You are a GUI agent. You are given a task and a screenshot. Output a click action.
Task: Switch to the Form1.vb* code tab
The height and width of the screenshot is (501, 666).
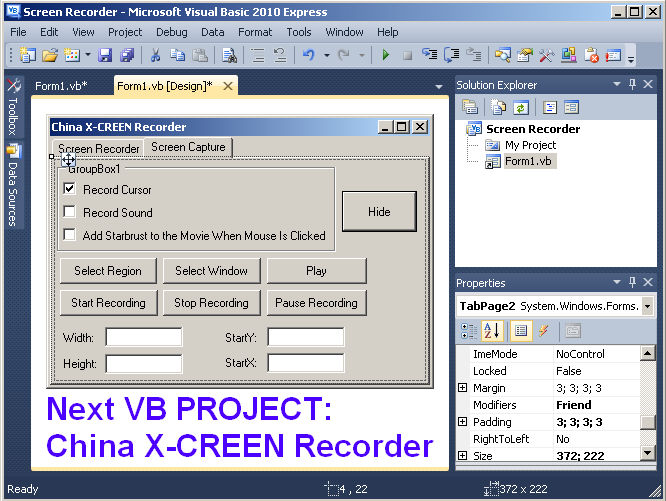click(x=61, y=86)
